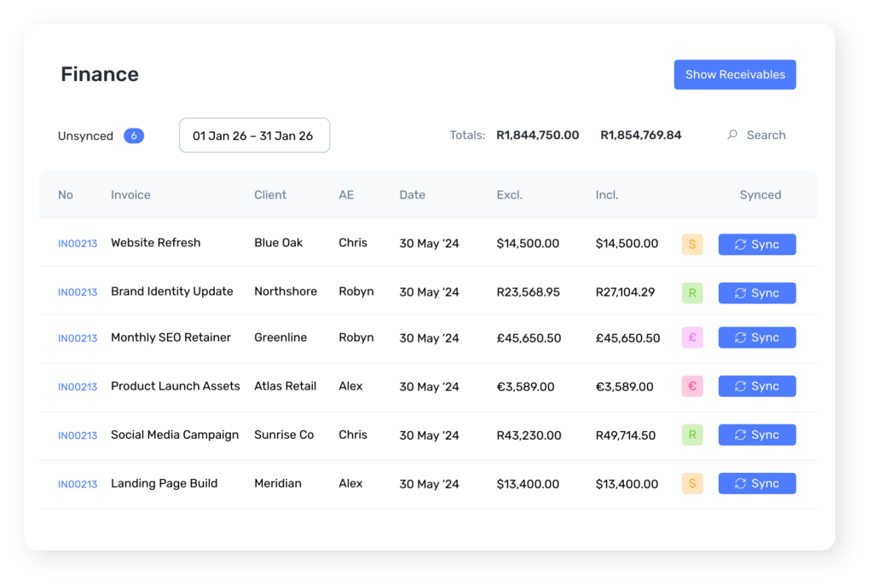The image size is (873, 588).
Task: Click the R27,104.29 incl. amount
Action: pos(625,292)
